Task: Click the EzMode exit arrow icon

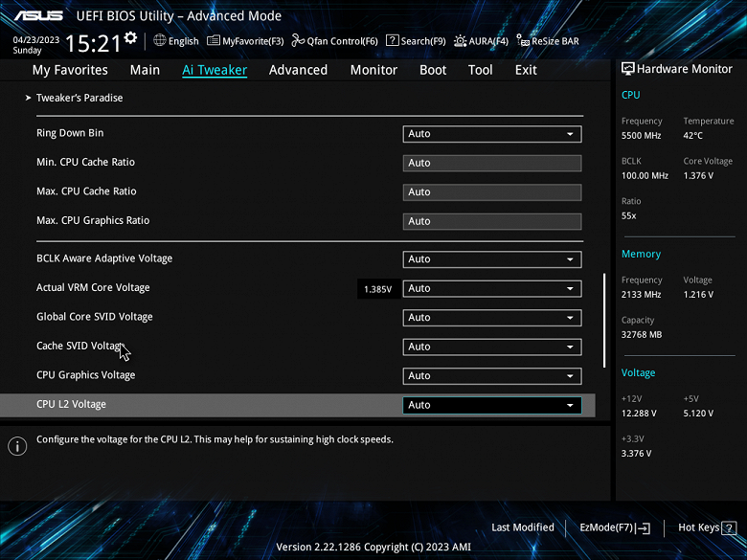Action: point(643,528)
